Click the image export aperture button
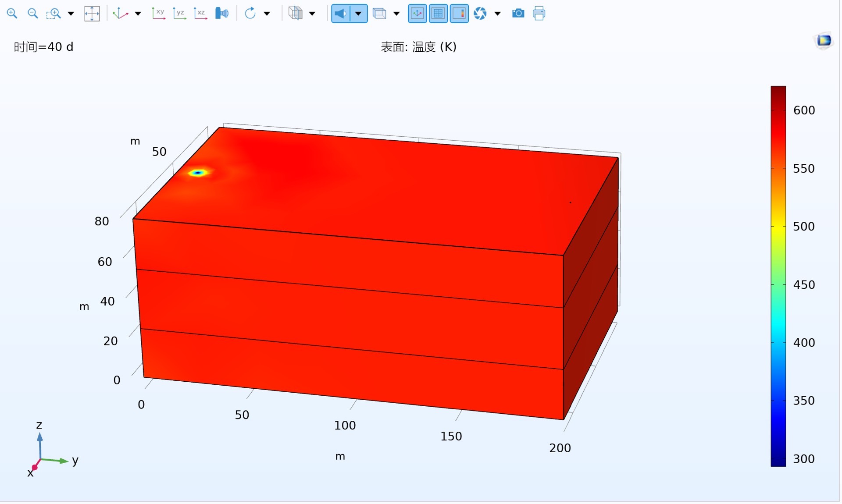The image size is (842, 504). pos(480,13)
